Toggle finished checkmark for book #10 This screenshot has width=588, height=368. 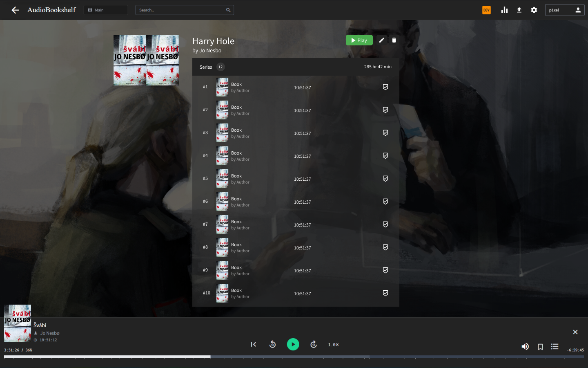coord(385,293)
